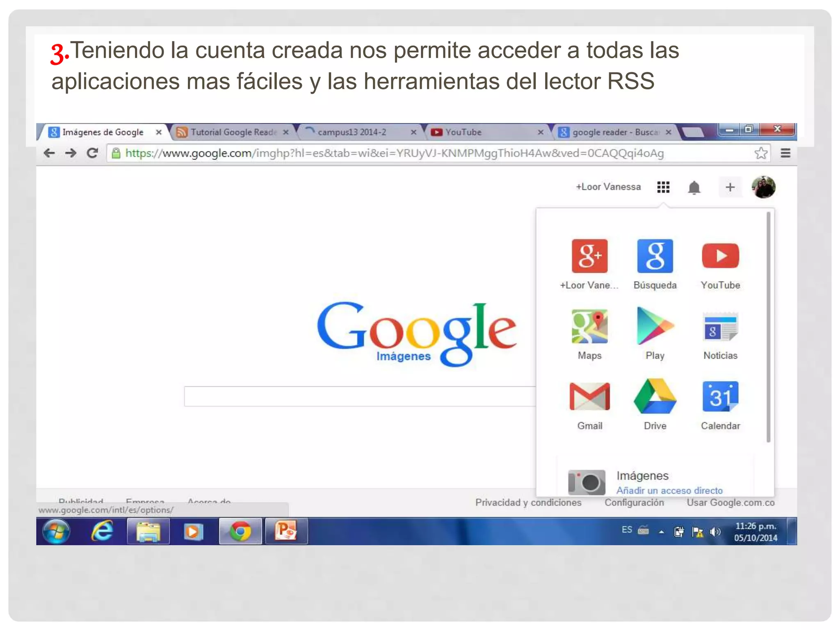Click the browser forward arrow
The height and width of the screenshot is (630, 840).
click(x=71, y=153)
